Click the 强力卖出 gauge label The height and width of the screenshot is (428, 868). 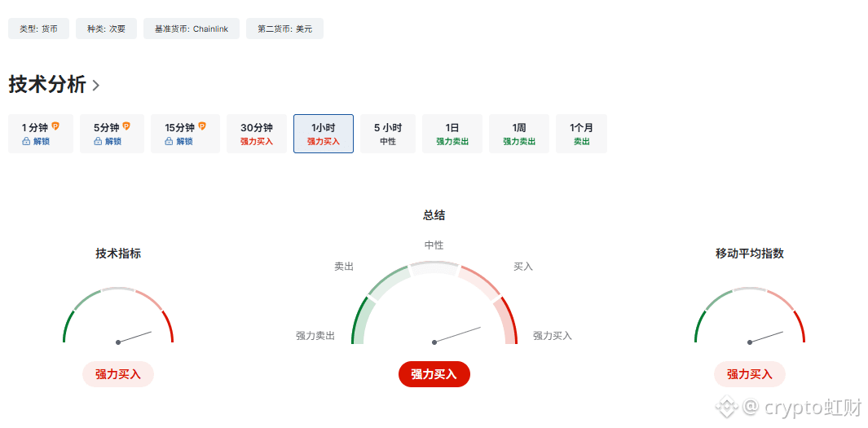point(315,336)
